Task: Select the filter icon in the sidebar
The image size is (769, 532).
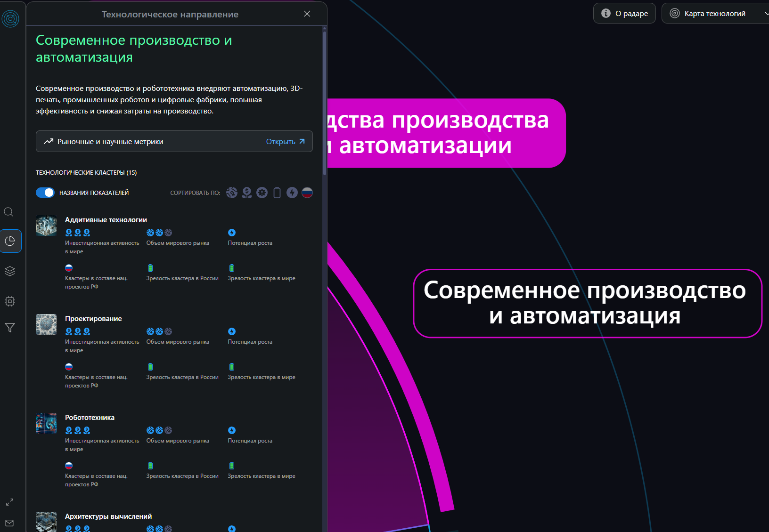Action: point(10,327)
